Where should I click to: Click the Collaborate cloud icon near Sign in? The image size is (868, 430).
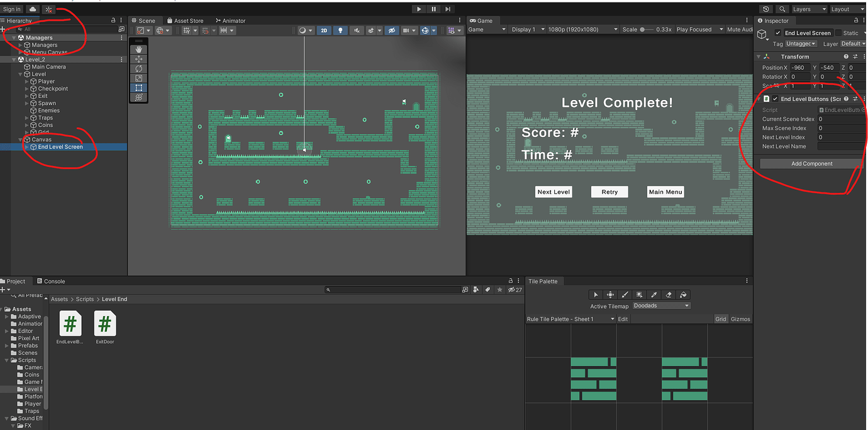click(33, 9)
